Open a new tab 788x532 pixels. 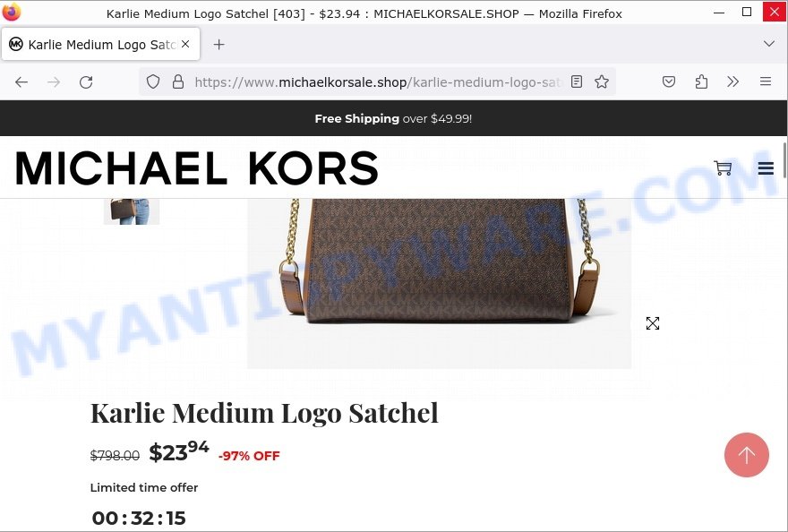218,44
